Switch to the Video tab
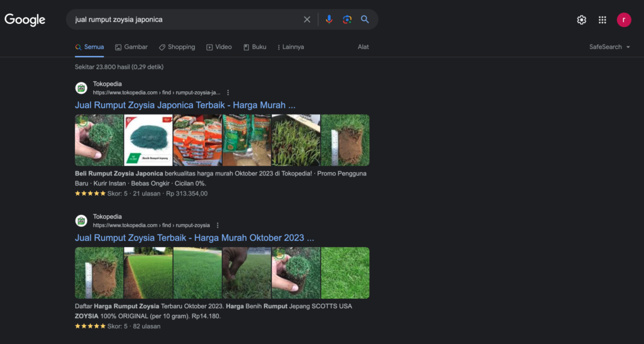This screenshot has height=344, width=644. coord(219,47)
